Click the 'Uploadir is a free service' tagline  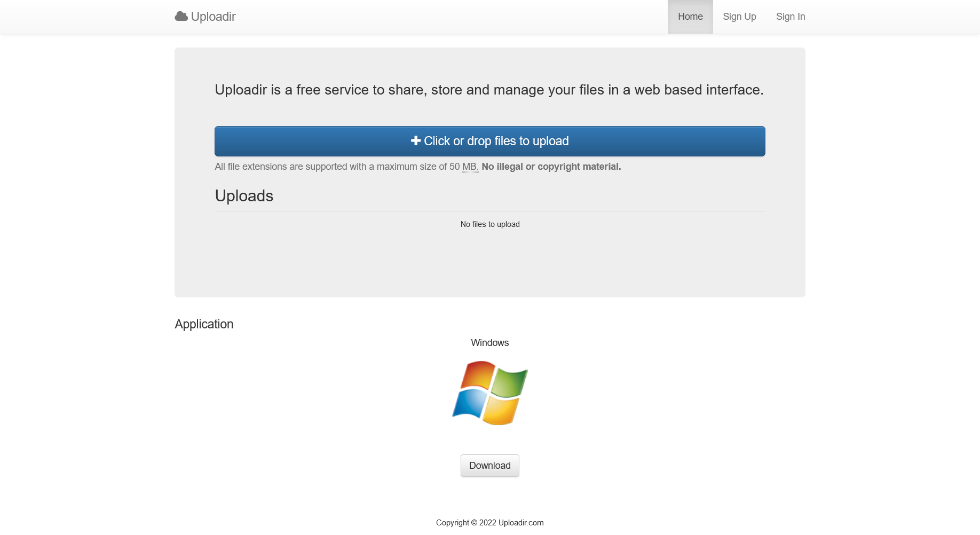coord(489,90)
